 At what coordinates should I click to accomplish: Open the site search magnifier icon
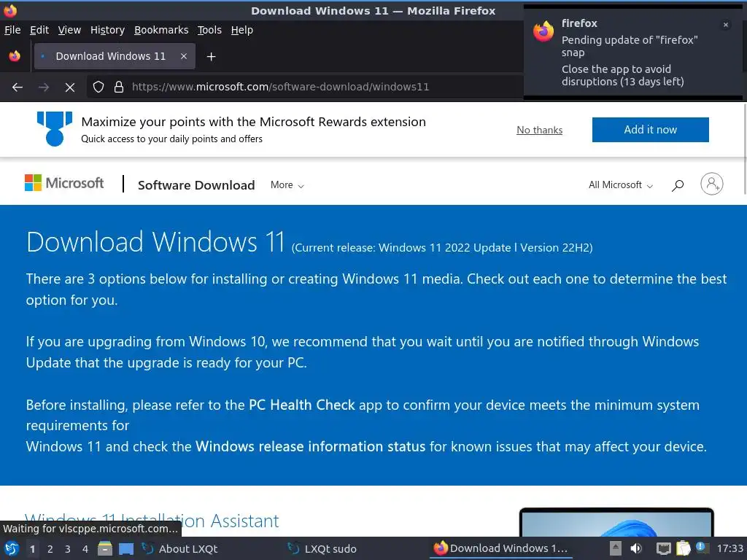click(x=678, y=185)
